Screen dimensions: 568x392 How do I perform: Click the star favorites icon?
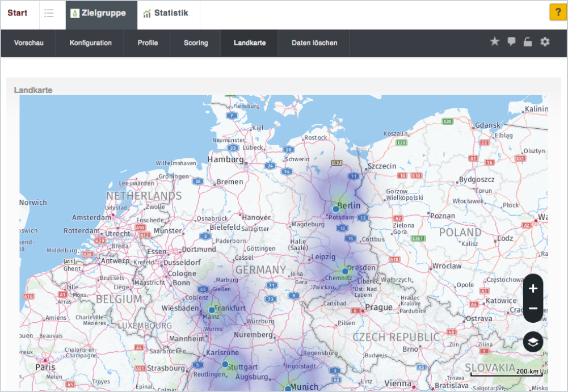click(x=494, y=41)
